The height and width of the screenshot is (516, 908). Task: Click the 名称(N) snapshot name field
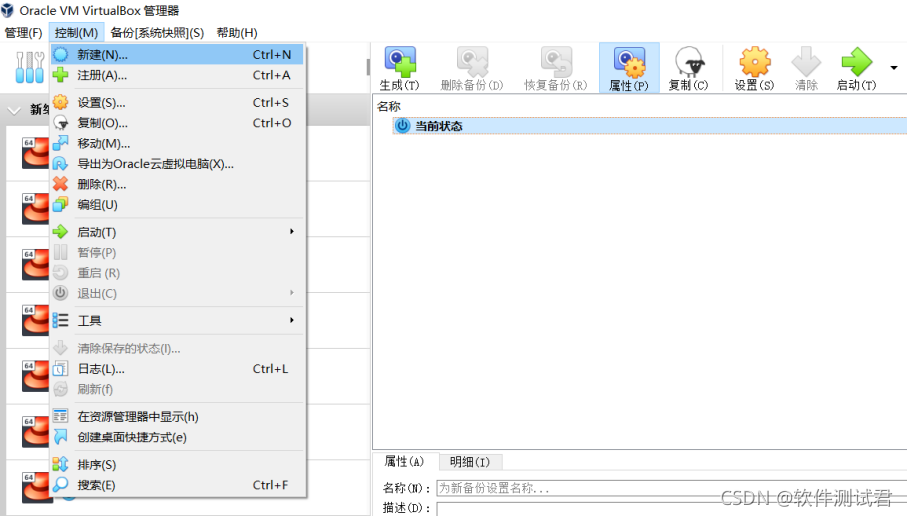(x=672, y=488)
